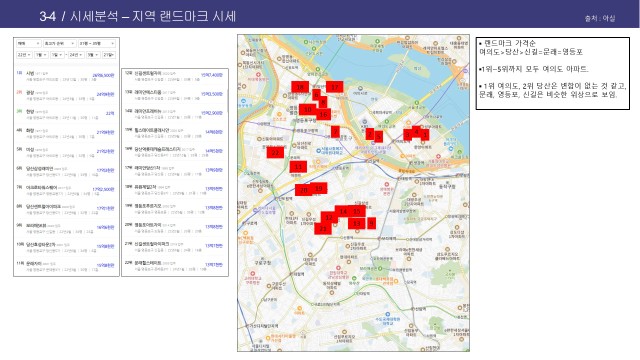Viewport: 640px width, 360px height.
Task: Select red map marker numbered 18
Action: 300,87
